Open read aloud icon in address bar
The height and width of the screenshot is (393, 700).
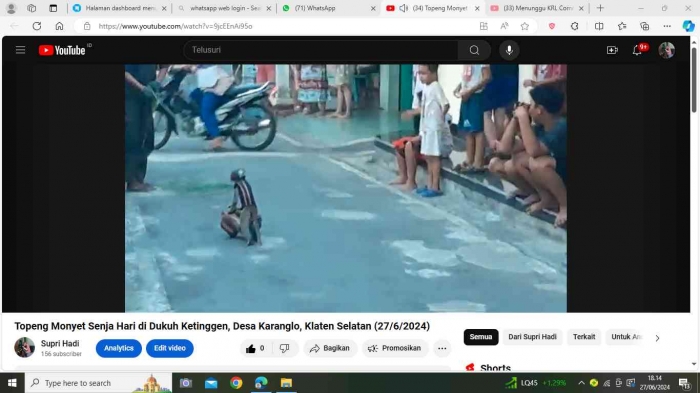pos(504,26)
